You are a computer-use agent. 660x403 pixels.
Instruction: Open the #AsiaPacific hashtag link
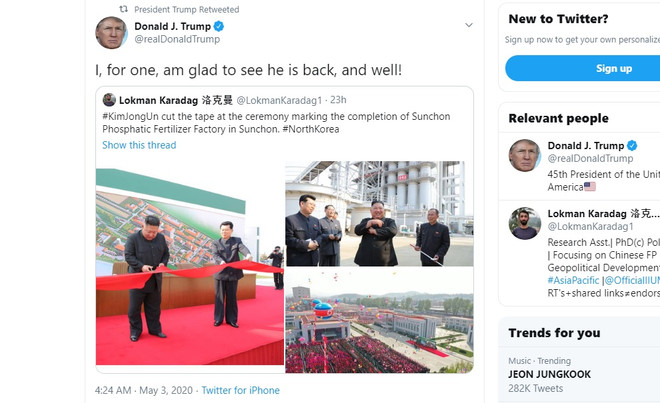point(573,280)
